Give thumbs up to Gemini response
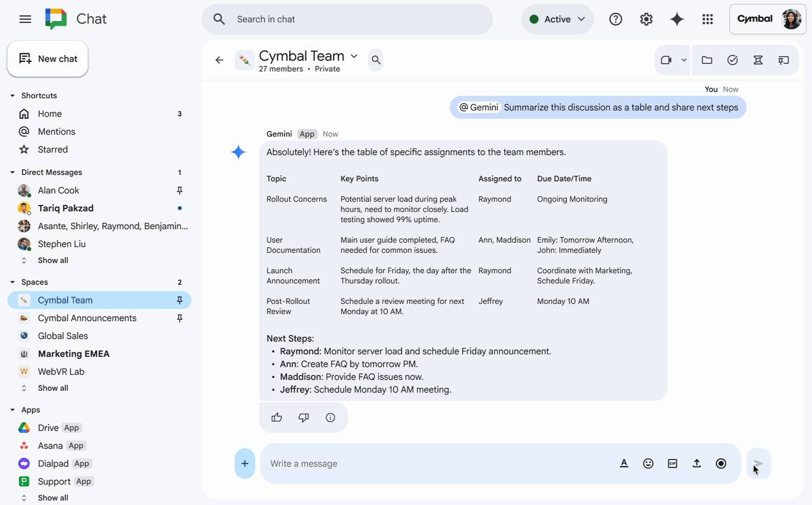Screen dimensions: 812x505 276,418
